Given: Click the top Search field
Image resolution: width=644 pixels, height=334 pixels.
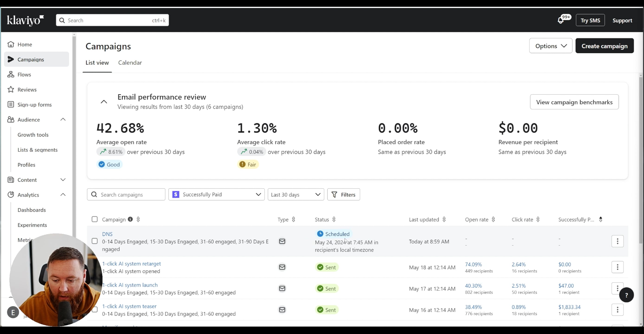Looking at the screenshot, I should point(112,20).
